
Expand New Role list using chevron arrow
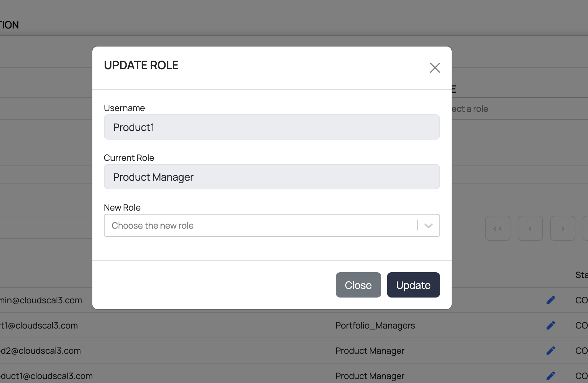[428, 226]
